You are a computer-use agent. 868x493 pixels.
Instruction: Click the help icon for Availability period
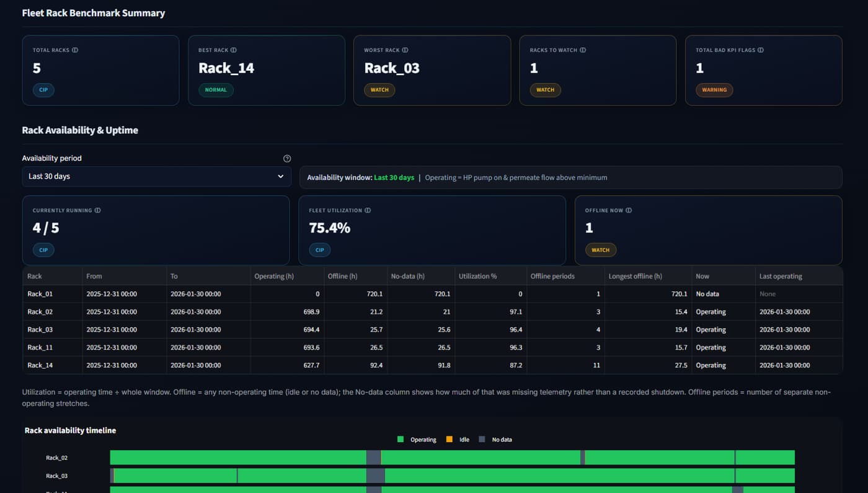(x=287, y=159)
